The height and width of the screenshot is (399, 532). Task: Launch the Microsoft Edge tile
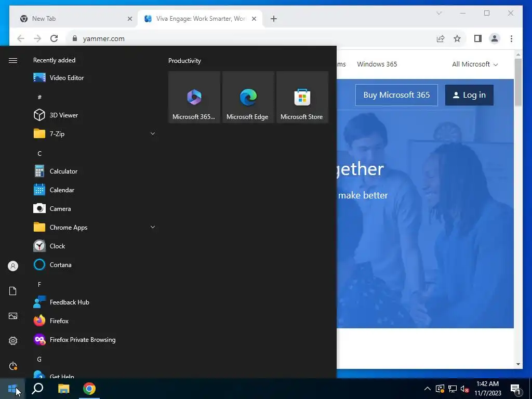coord(248,97)
